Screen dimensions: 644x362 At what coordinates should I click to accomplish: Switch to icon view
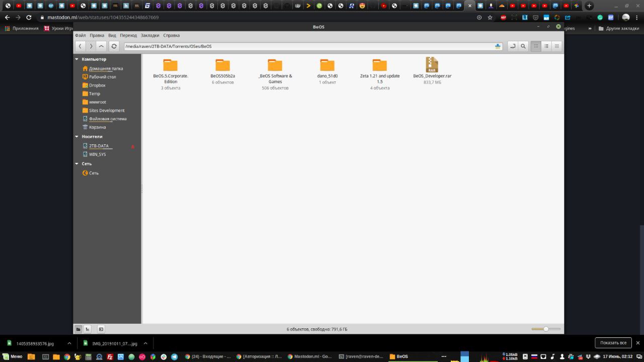[536, 46]
